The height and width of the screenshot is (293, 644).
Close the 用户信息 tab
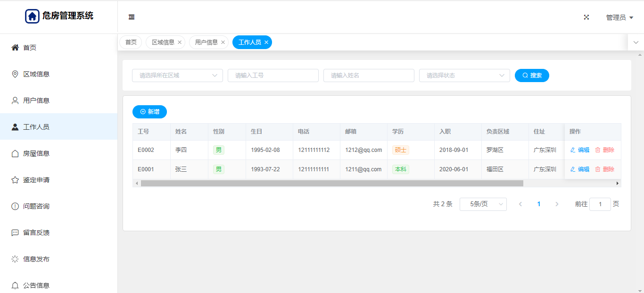pyautogui.click(x=223, y=42)
